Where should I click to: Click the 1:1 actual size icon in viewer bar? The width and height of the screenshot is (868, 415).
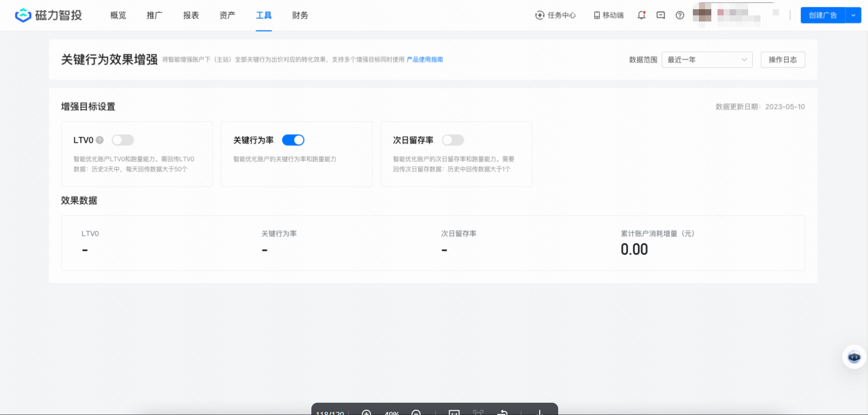point(454,412)
